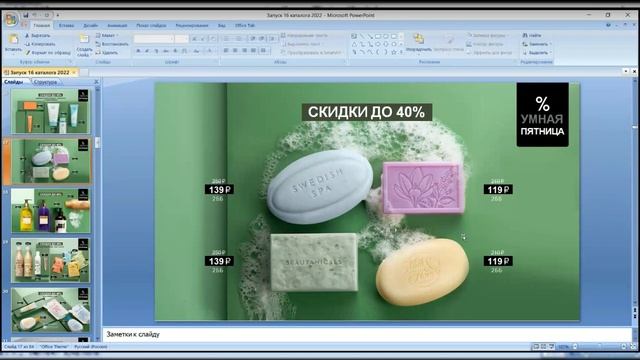Image resolution: width=640 pixels, height=360 pixels.
Task: Switch to the Office Tab ribbon tab
Action: [x=244, y=25]
